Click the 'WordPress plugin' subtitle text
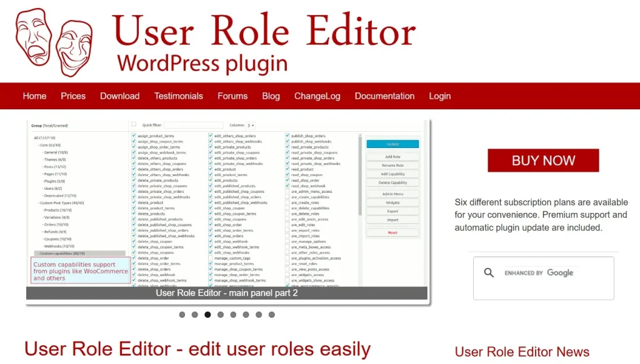Viewport: 640px width, 364px height. (202, 64)
